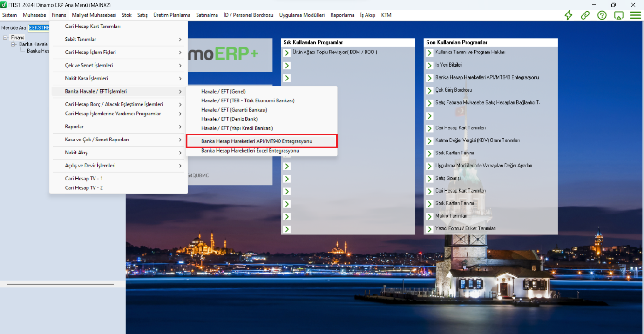Open the Satış menu
This screenshot has height=334, width=644.
[142, 15]
